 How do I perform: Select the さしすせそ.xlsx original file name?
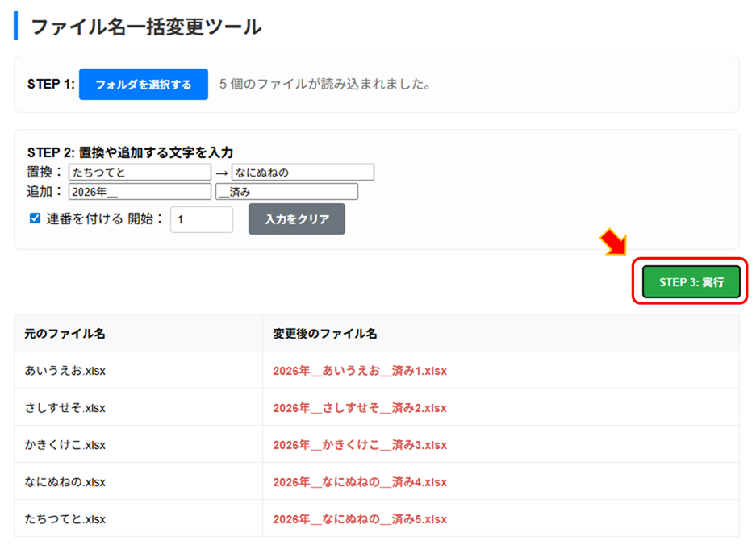coord(65,408)
